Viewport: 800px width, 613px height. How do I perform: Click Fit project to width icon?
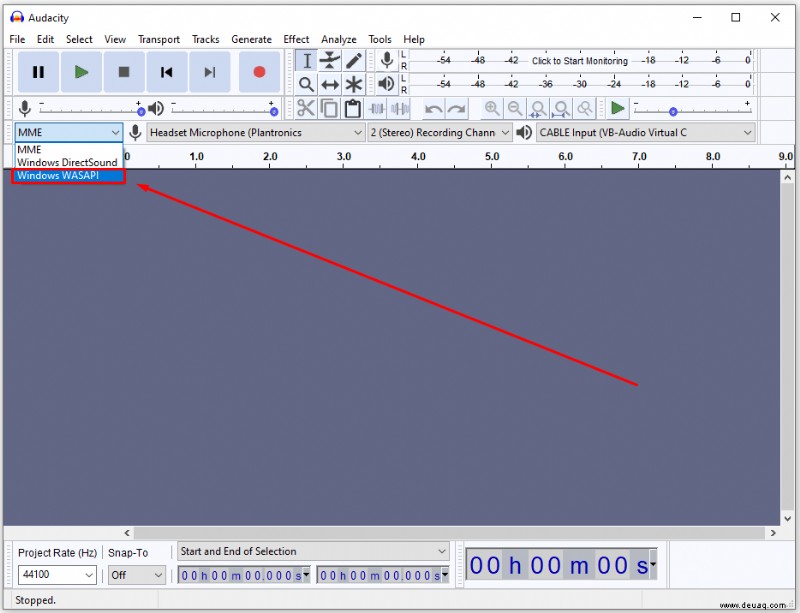pos(561,108)
